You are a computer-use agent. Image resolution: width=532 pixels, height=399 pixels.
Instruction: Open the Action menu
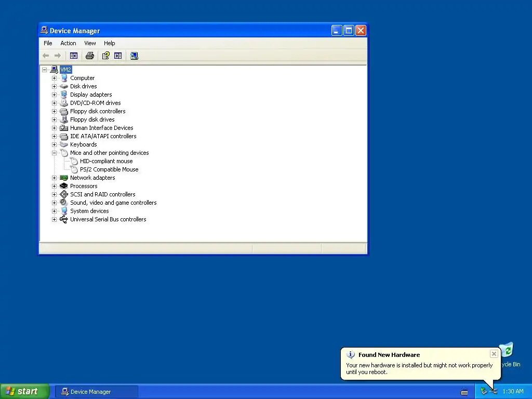[68, 43]
